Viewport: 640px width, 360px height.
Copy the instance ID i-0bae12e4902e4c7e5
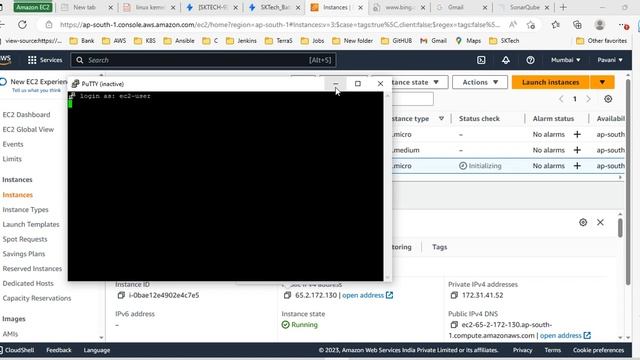tap(121, 295)
